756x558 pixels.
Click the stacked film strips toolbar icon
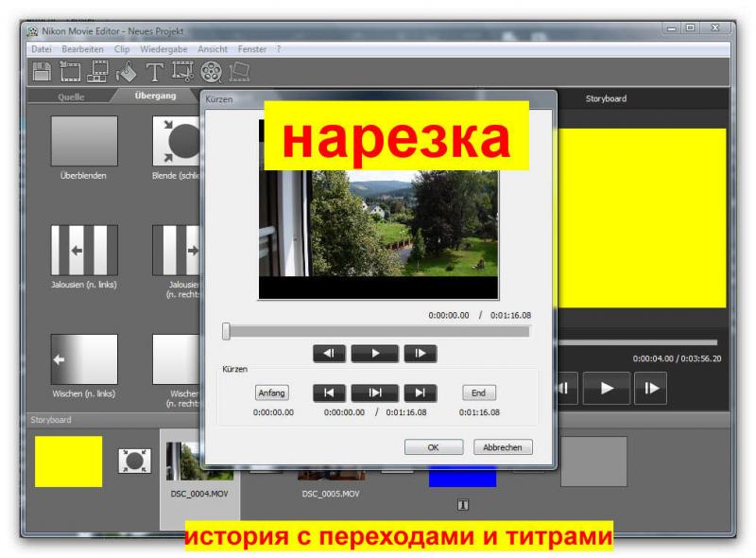pyautogui.click(x=98, y=72)
